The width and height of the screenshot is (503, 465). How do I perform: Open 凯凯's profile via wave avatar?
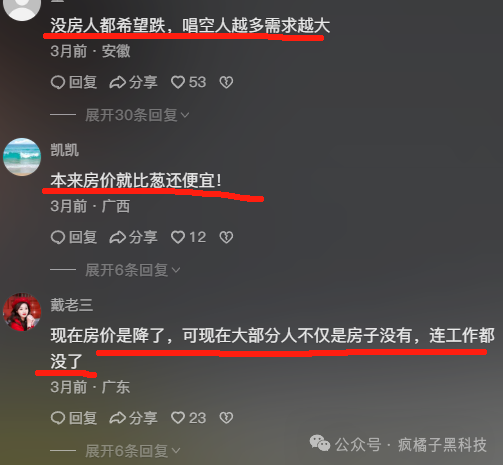coord(22,157)
